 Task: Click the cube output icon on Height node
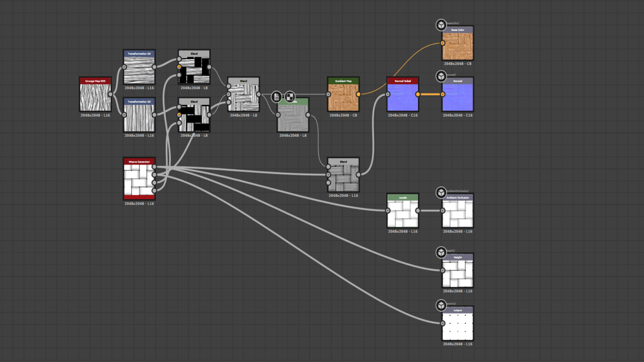(x=441, y=252)
